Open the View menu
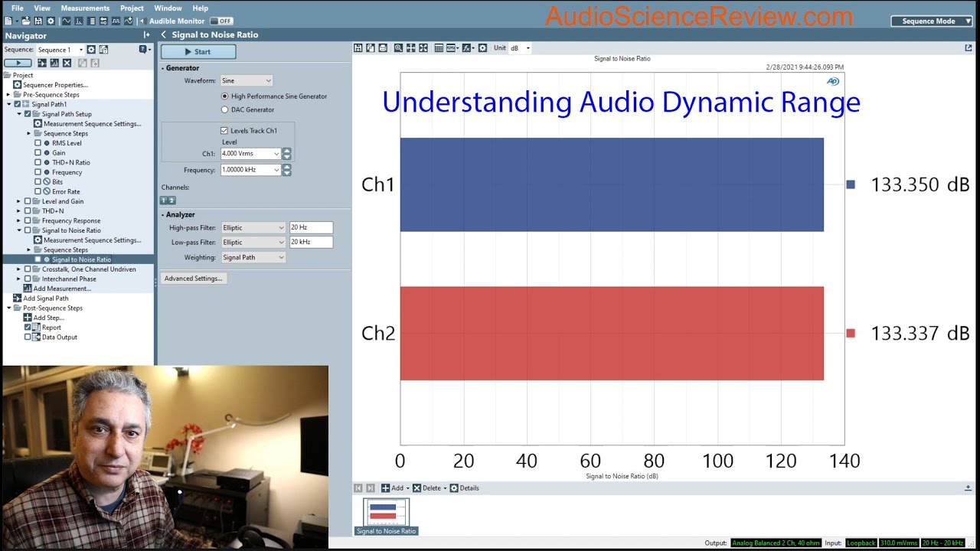 [42, 8]
